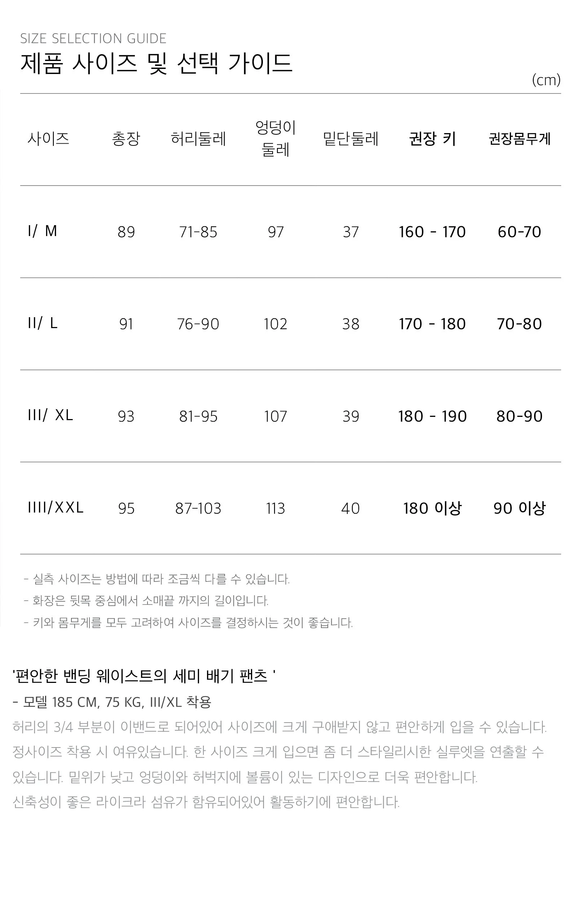Click the 170 - 180 recommended height cell
577x924 pixels.
pyautogui.click(x=432, y=324)
